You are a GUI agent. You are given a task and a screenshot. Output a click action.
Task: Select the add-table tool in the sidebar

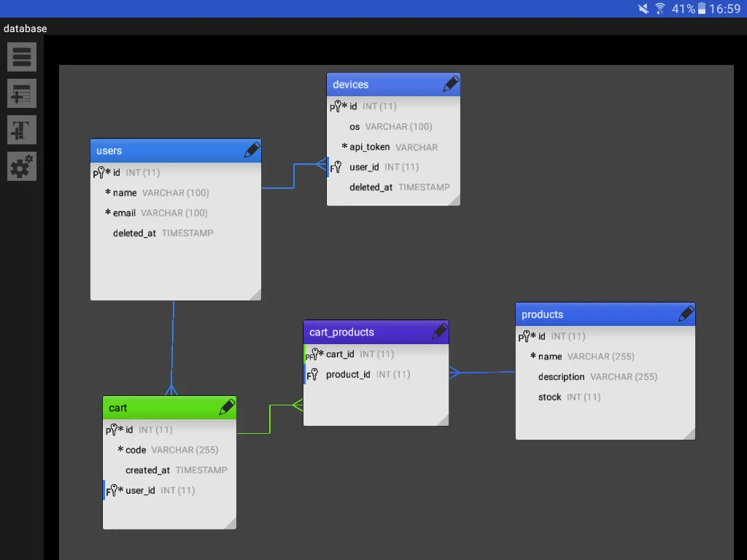21,93
